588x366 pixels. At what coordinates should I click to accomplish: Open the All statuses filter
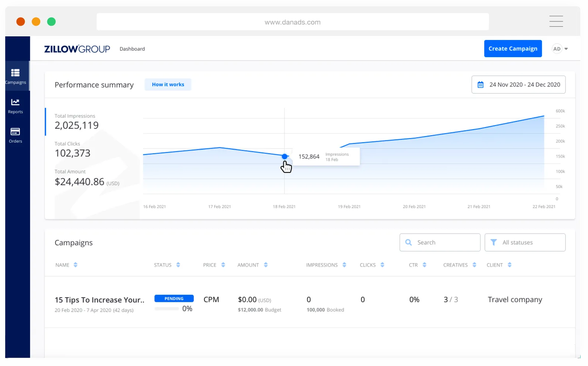pos(525,242)
